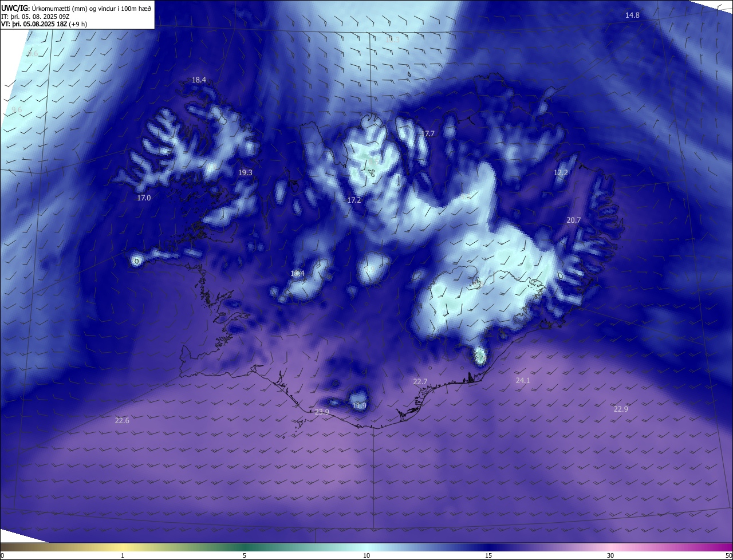Click the 17.0 value label
Viewport: 733px width, 560px height.
coord(144,198)
